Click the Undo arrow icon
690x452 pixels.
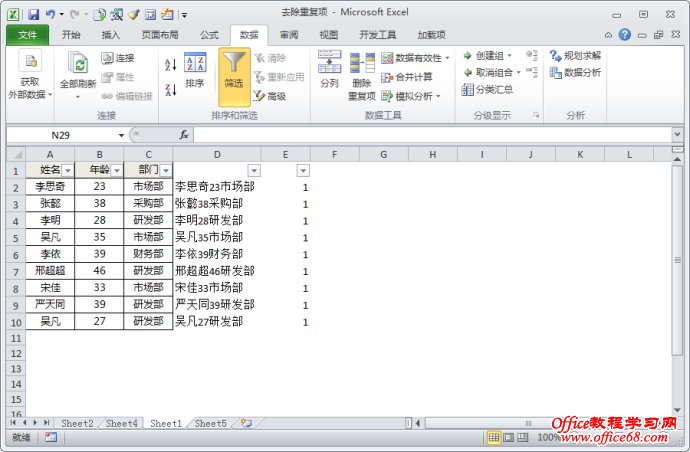pyautogui.click(x=51, y=15)
